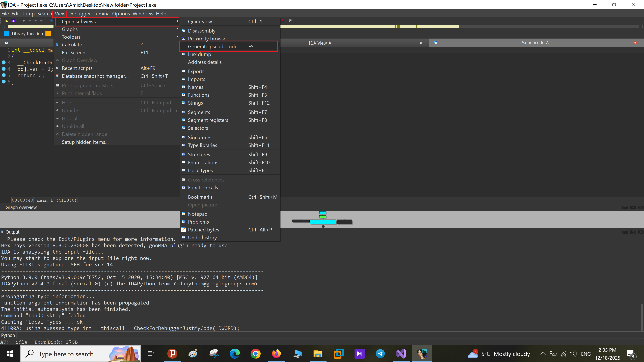Click the Notepad menu entry icon

point(183,214)
